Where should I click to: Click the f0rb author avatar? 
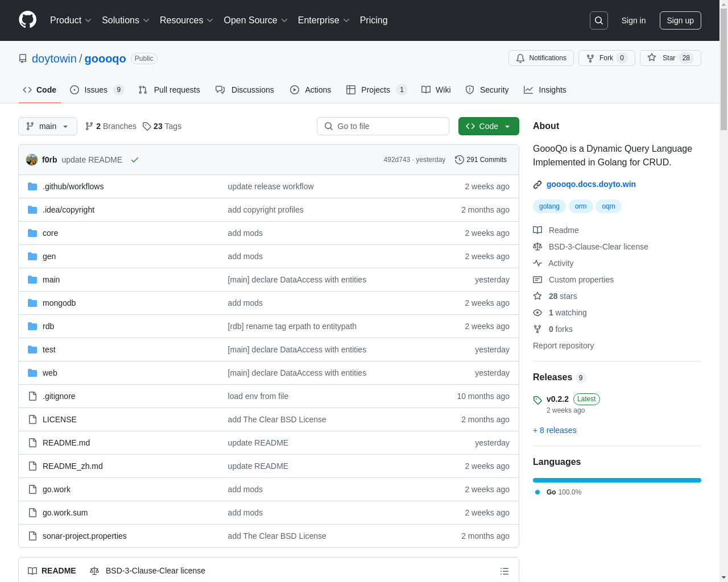(x=32, y=160)
